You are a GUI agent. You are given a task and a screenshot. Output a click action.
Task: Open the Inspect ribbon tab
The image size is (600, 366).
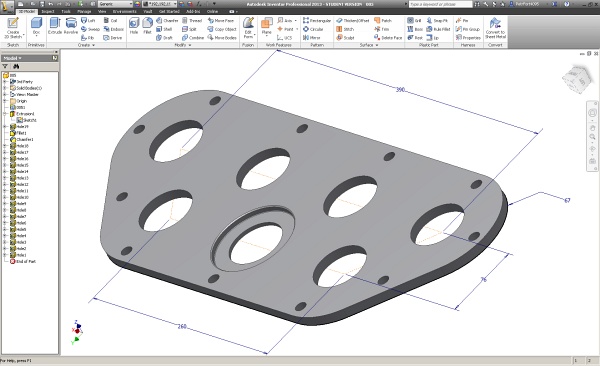48,11
